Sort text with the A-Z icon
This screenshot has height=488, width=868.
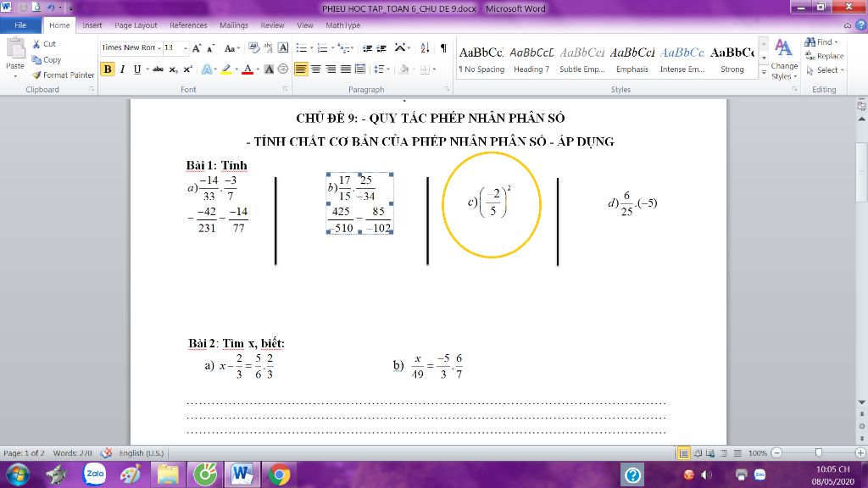point(425,48)
